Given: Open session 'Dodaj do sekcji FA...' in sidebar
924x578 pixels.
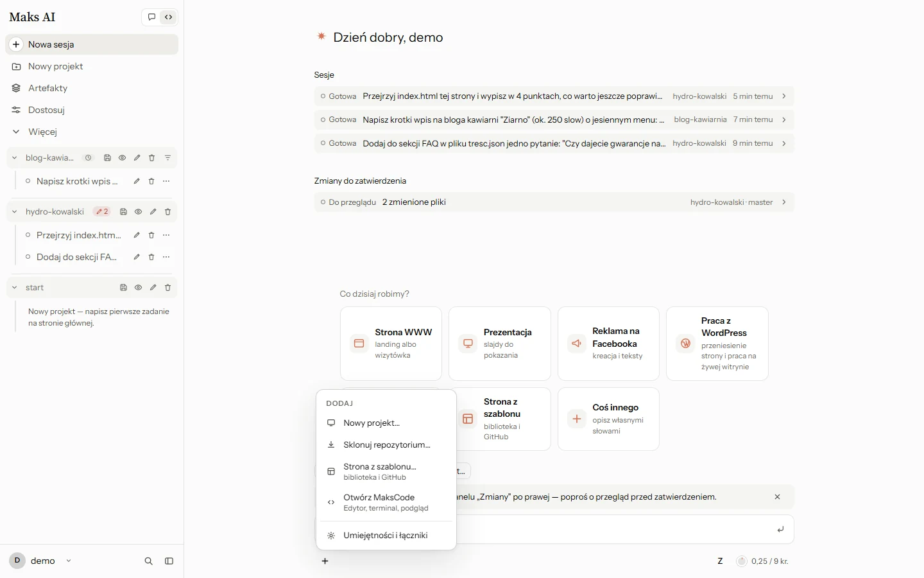Looking at the screenshot, I should (76, 257).
